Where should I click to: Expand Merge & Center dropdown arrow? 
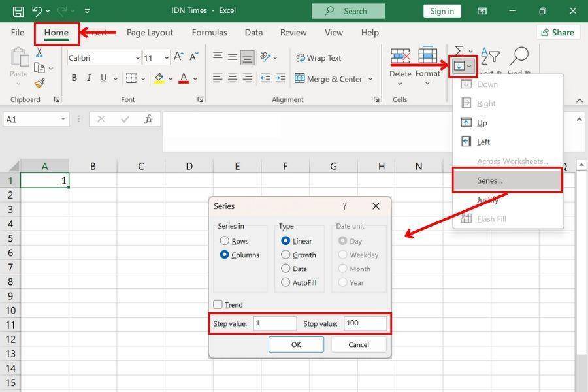tap(370, 79)
